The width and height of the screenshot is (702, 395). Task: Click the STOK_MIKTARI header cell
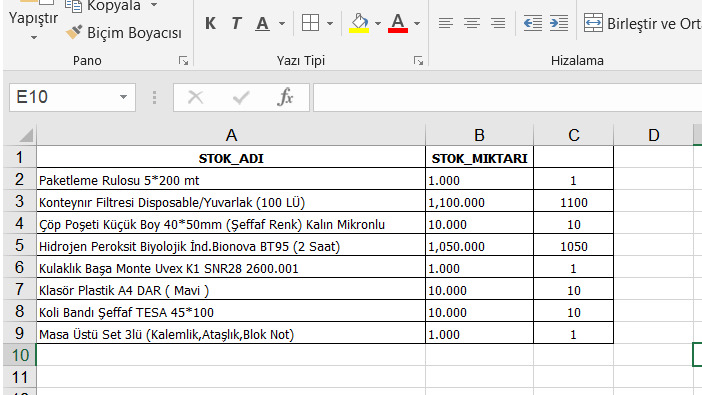(x=479, y=158)
